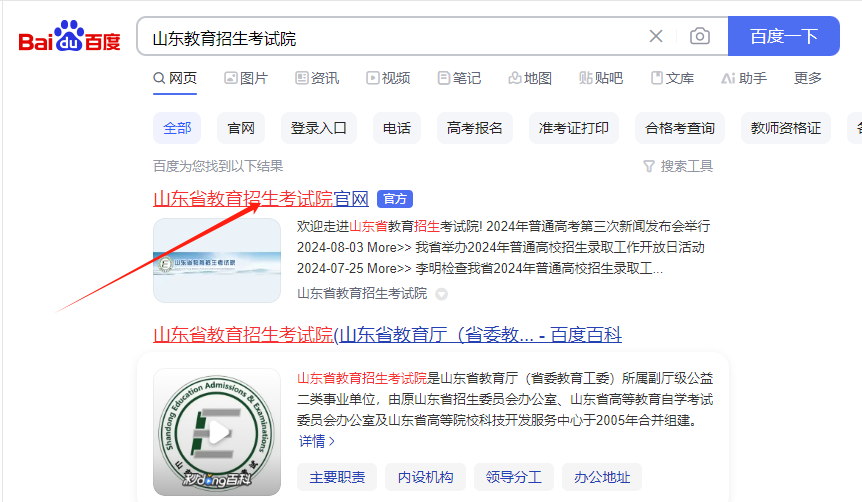The image size is (862, 502).
Task: Expand the 更多 menu
Action: 808,78
